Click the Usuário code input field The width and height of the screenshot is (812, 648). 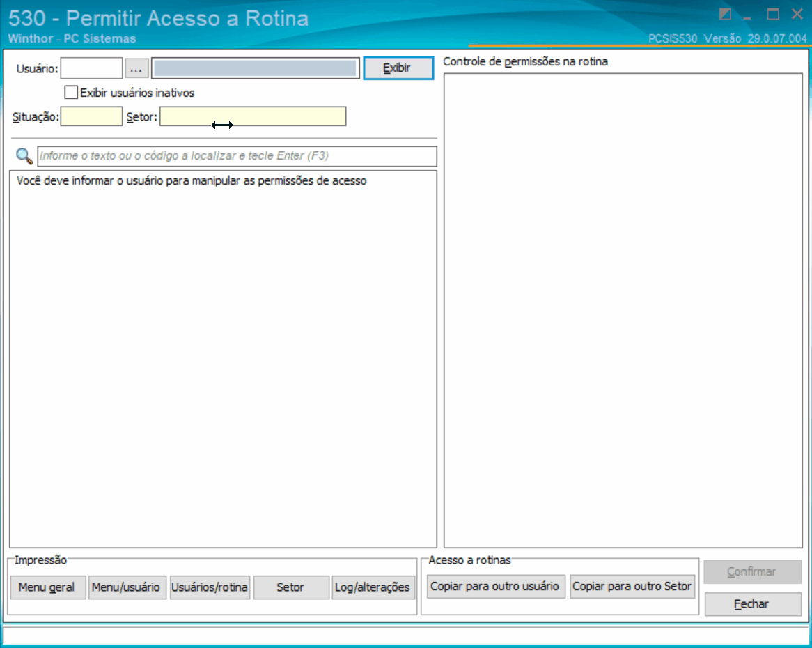tap(92, 68)
